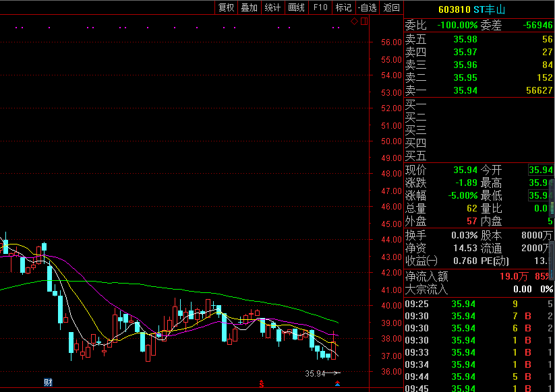Click the red rectangle panel icon
Image resolution: width=555 pixels, height=392 pixels.
(x=364, y=22)
